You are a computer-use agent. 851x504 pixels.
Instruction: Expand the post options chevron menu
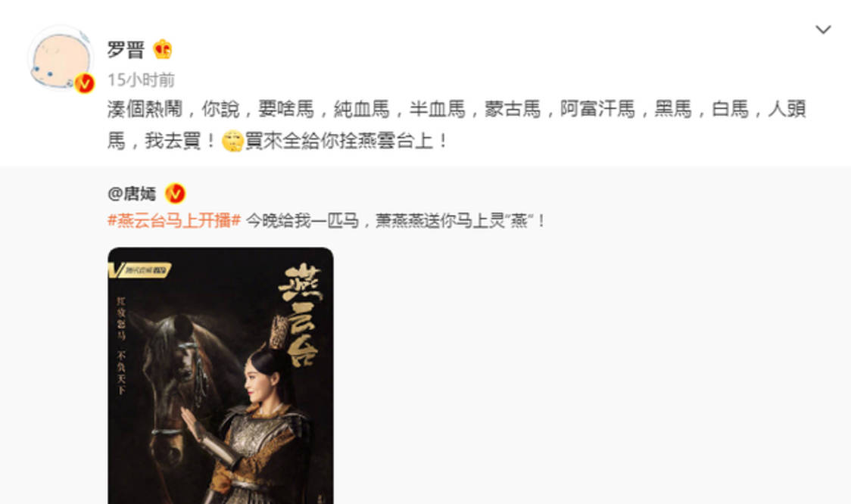tap(823, 30)
